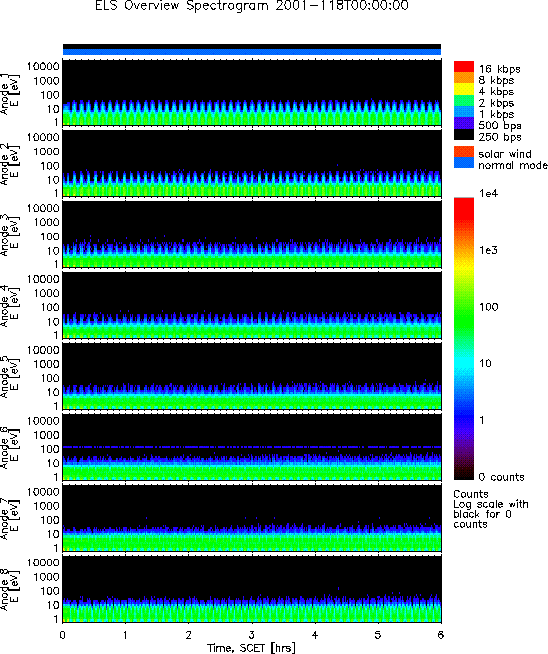Click the counts log-scale color bar
The height and width of the screenshot is (654, 548).
464,339
